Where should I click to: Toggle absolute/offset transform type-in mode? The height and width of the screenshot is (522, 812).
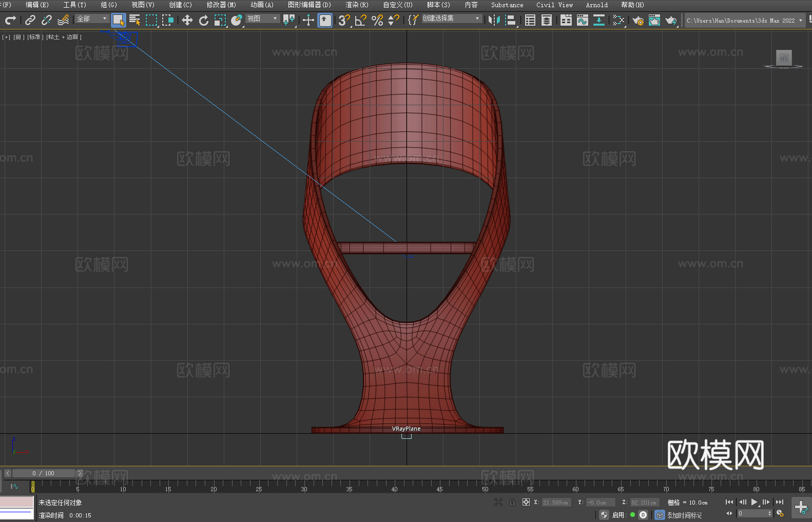click(x=526, y=502)
